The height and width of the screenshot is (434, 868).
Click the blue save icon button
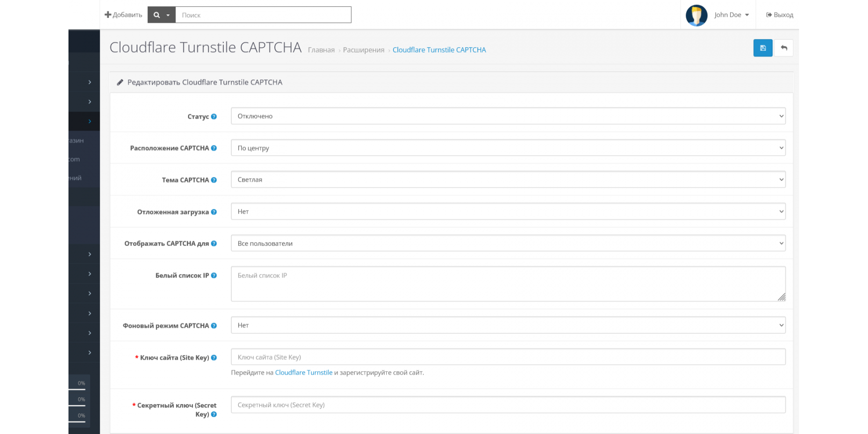click(762, 48)
